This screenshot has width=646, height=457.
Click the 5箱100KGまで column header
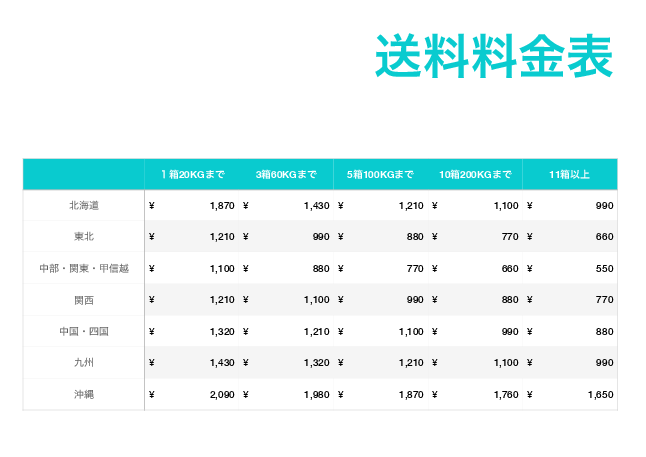point(380,174)
